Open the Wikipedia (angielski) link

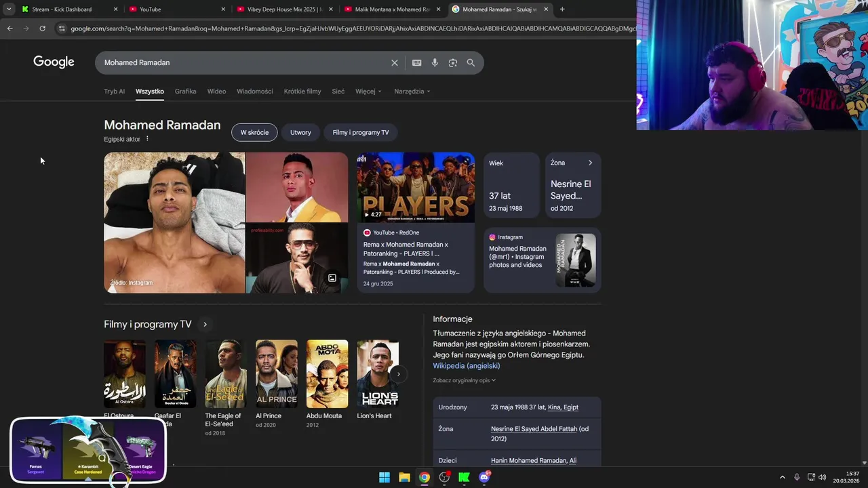(x=467, y=365)
